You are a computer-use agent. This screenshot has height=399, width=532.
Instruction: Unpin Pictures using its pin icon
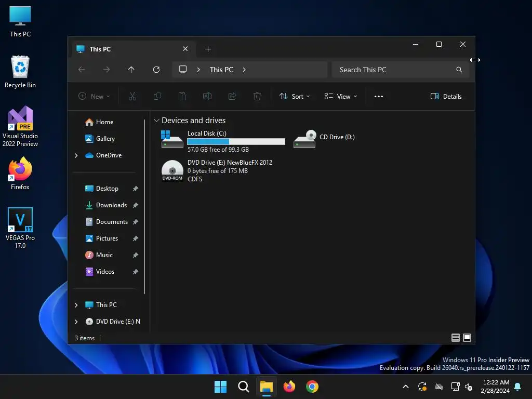pyautogui.click(x=136, y=238)
